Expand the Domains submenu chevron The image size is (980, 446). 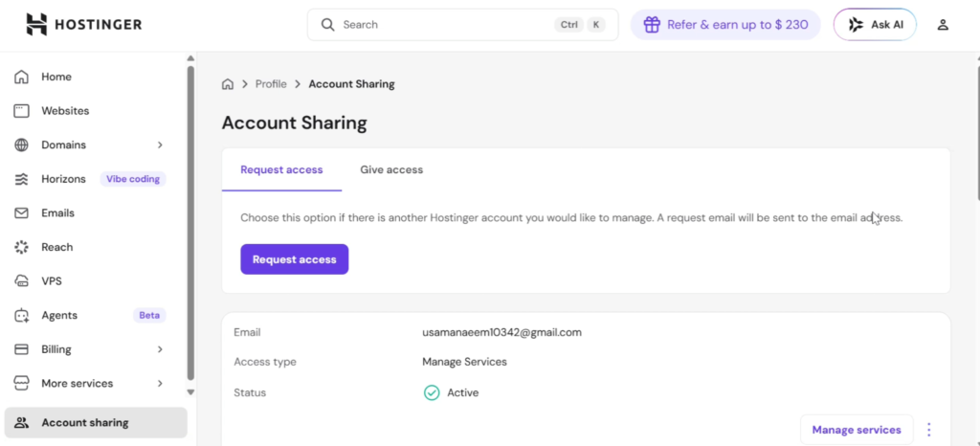click(x=160, y=145)
